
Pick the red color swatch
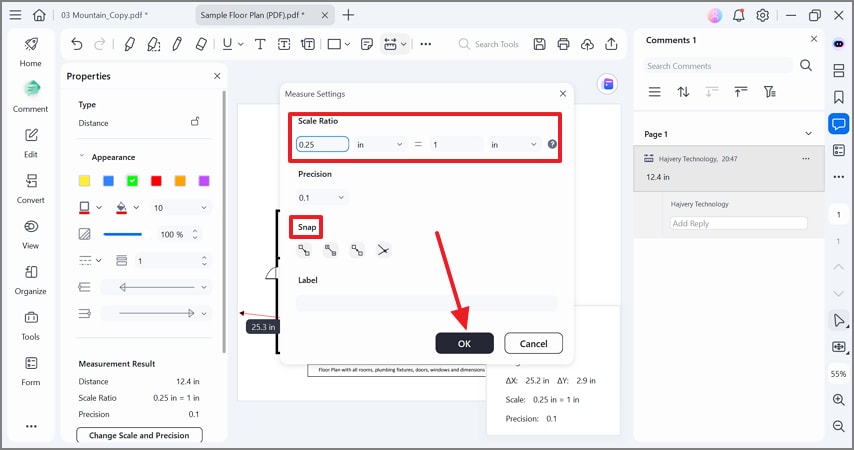pyautogui.click(x=156, y=181)
